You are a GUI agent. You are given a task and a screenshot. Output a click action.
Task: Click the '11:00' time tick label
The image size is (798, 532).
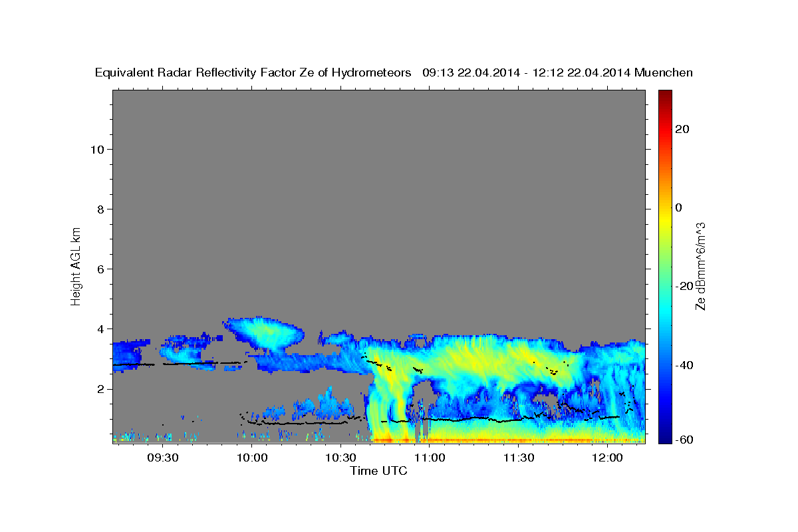(430, 458)
